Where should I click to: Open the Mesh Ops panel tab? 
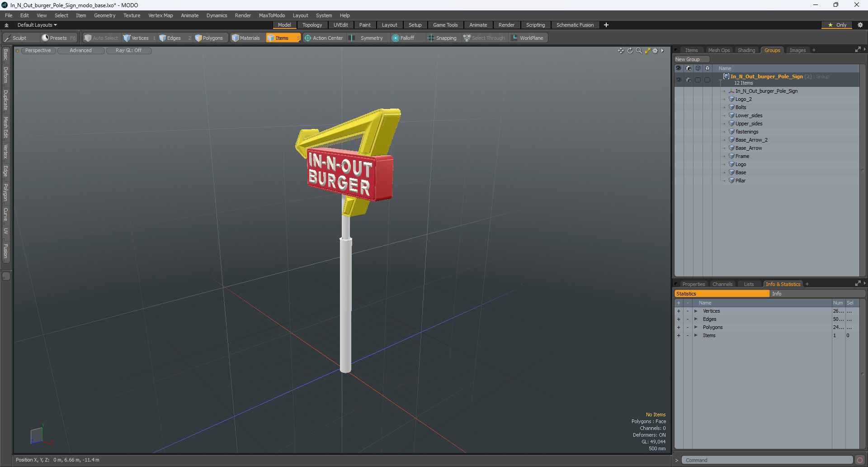(719, 50)
